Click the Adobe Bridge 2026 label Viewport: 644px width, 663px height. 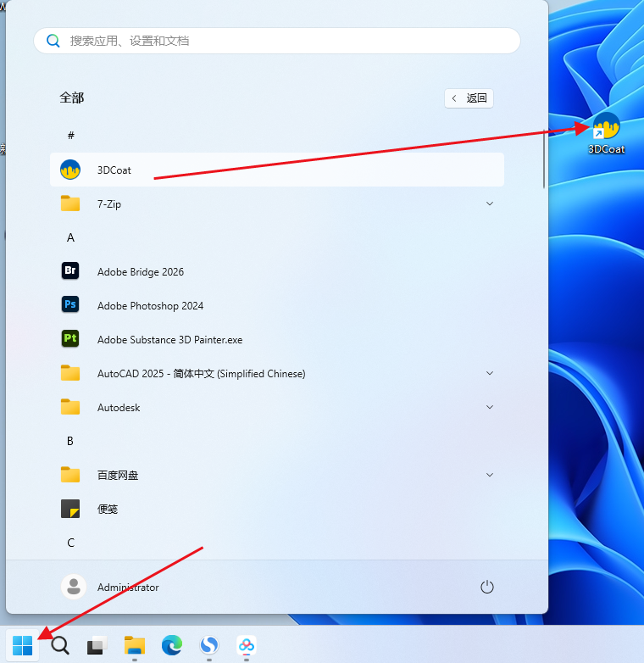(x=141, y=271)
